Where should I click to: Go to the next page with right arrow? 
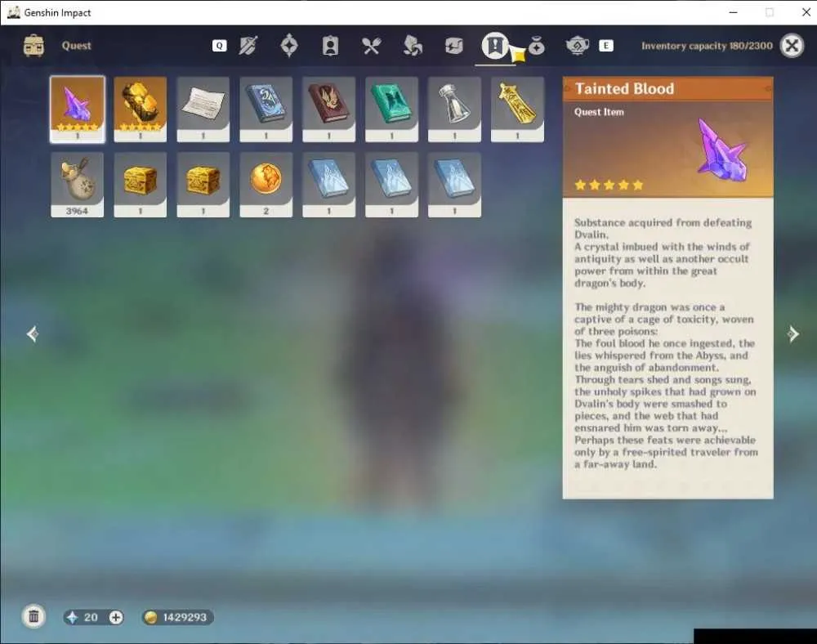pos(793,334)
